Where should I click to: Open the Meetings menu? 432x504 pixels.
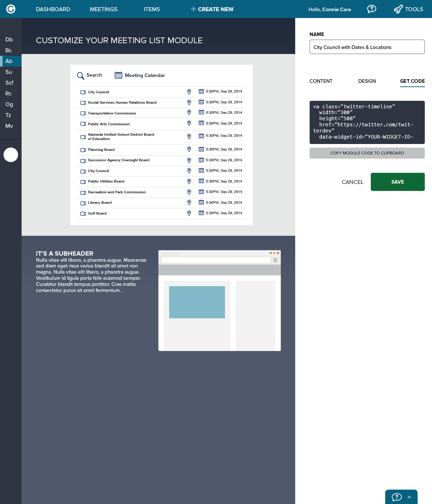coord(104,9)
